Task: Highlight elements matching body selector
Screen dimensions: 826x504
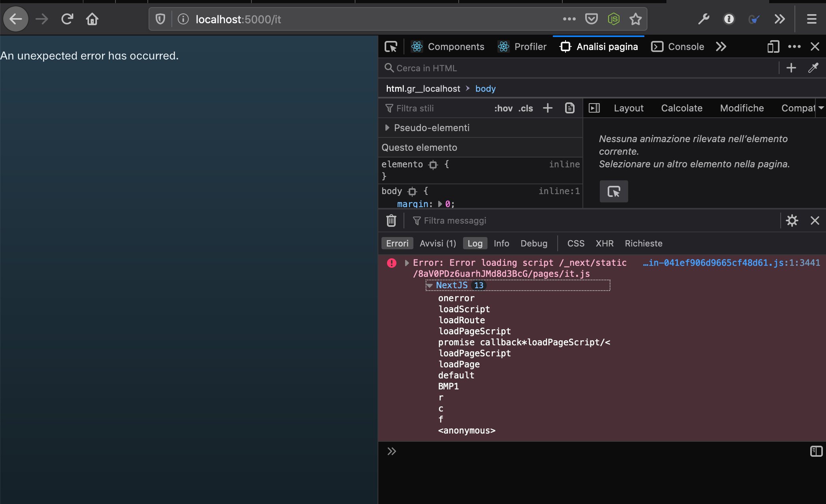Action: 412,191
